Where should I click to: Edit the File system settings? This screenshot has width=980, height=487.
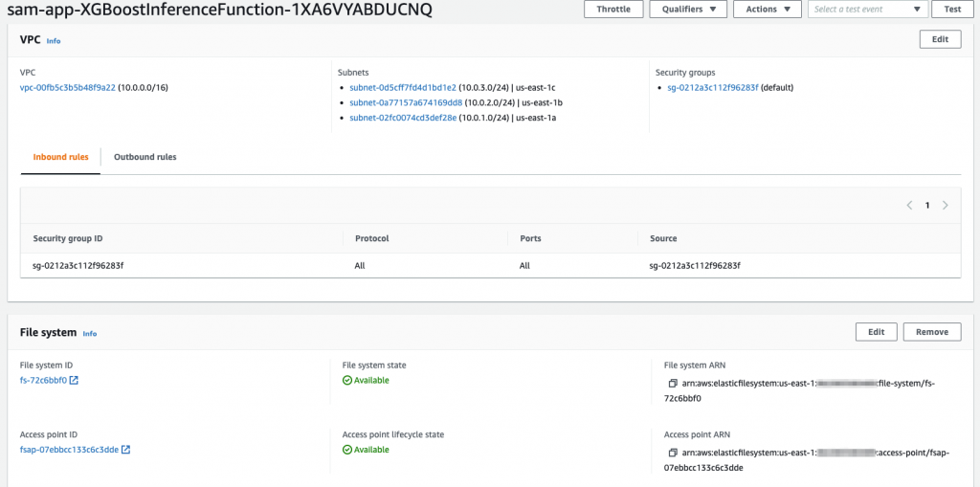877,332
